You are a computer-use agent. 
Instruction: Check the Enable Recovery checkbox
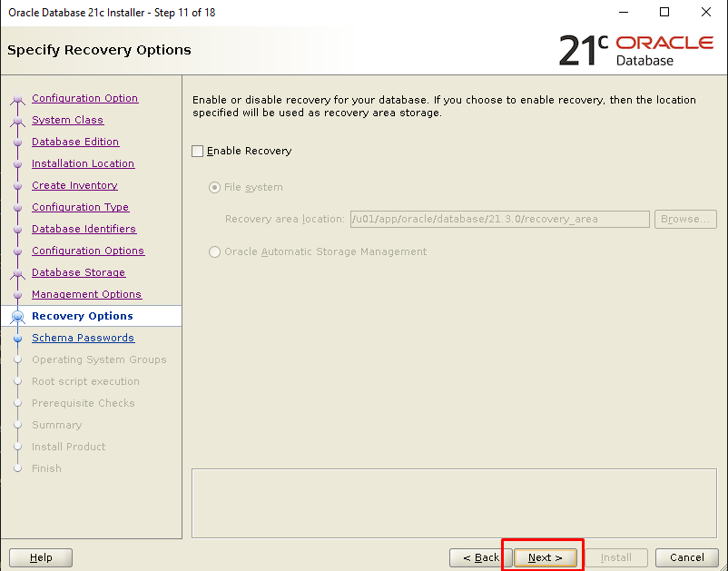(x=197, y=152)
